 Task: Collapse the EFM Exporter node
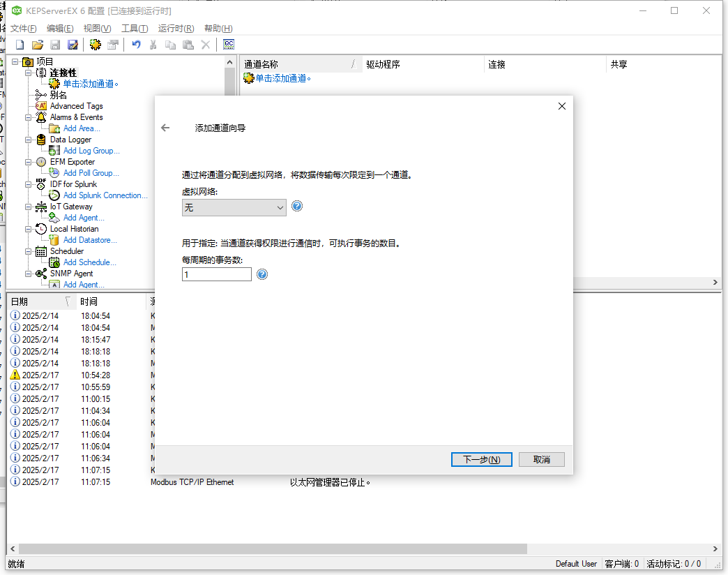[x=29, y=162]
